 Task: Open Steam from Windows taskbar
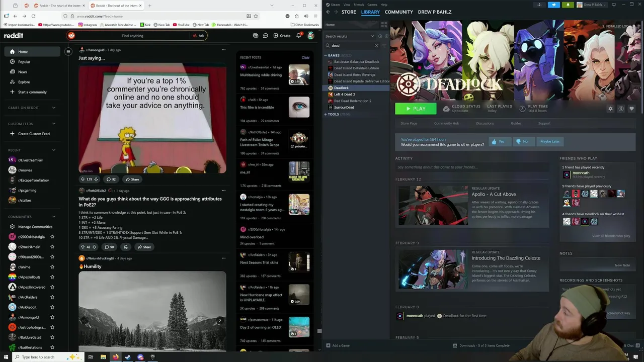coord(128,357)
